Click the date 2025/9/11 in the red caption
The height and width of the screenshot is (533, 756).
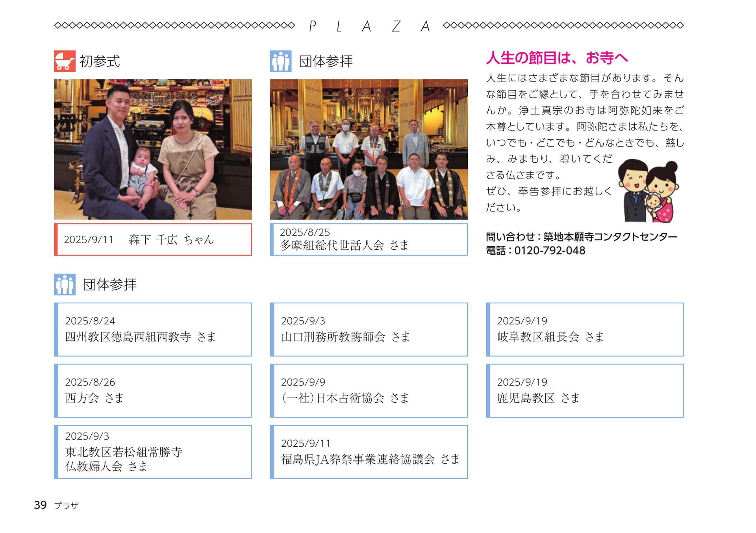pyautogui.click(x=89, y=240)
